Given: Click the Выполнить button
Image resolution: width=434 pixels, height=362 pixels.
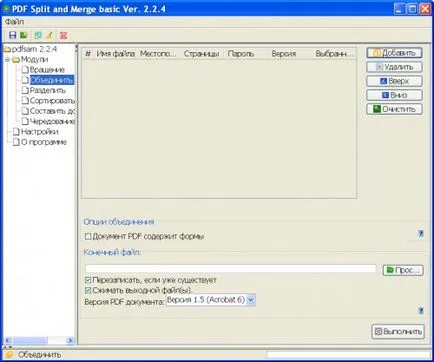Looking at the screenshot, I should coord(398,332).
